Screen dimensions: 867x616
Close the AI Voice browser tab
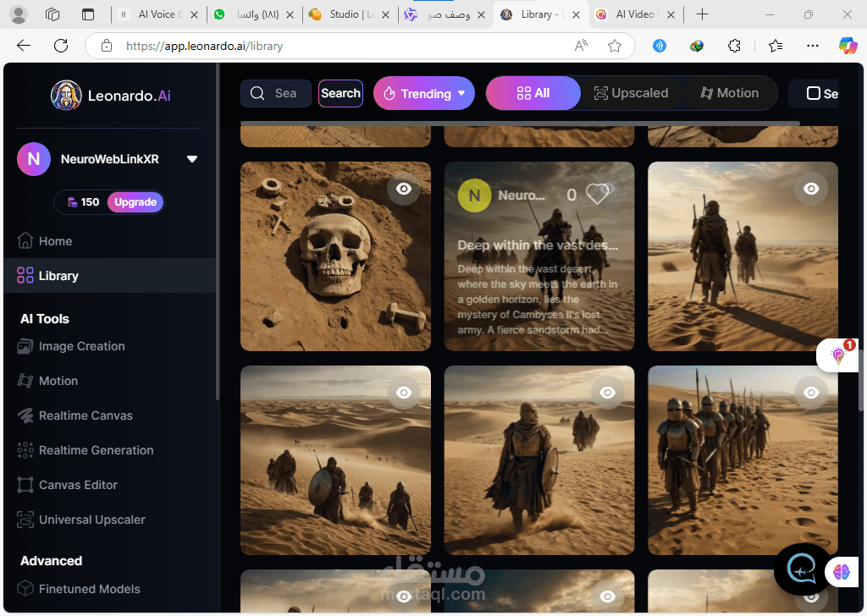click(x=194, y=15)
